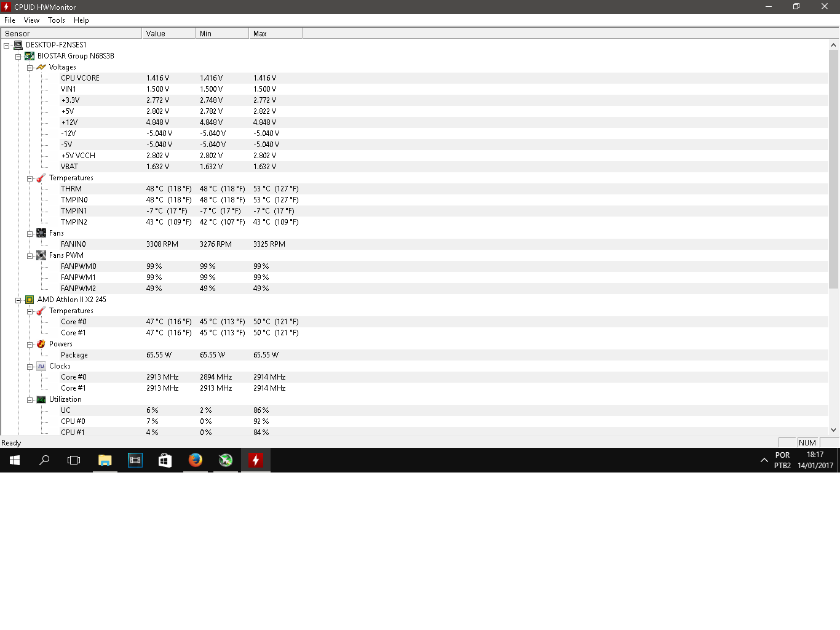Image resolution: width=840 pixels, height=630 pixels.
Task: Click the flame icon beside Powers
Action: pos(41,344)
